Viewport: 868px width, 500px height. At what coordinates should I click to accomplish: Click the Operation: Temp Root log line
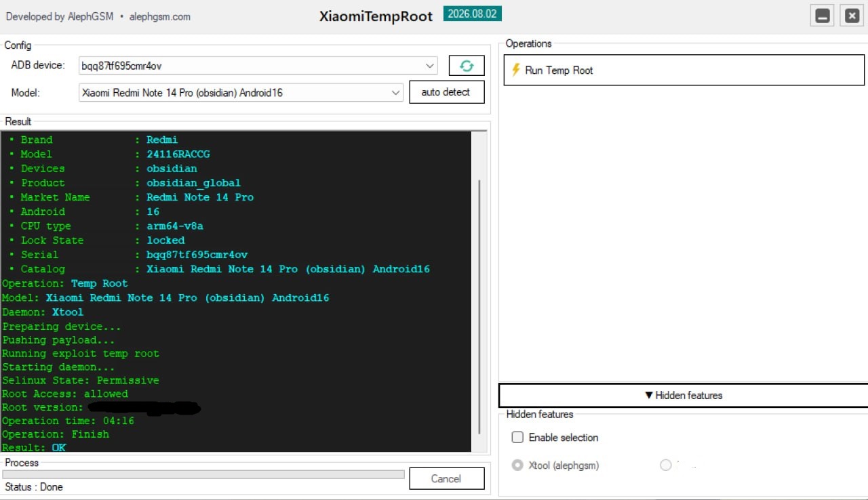(x=65, y=283)
